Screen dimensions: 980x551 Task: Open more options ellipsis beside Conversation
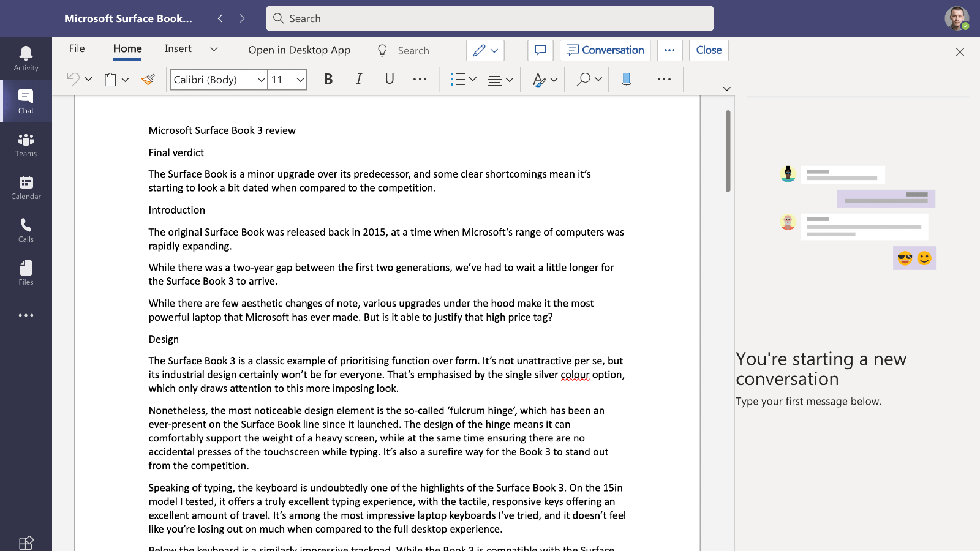click(x=669, y=50)
